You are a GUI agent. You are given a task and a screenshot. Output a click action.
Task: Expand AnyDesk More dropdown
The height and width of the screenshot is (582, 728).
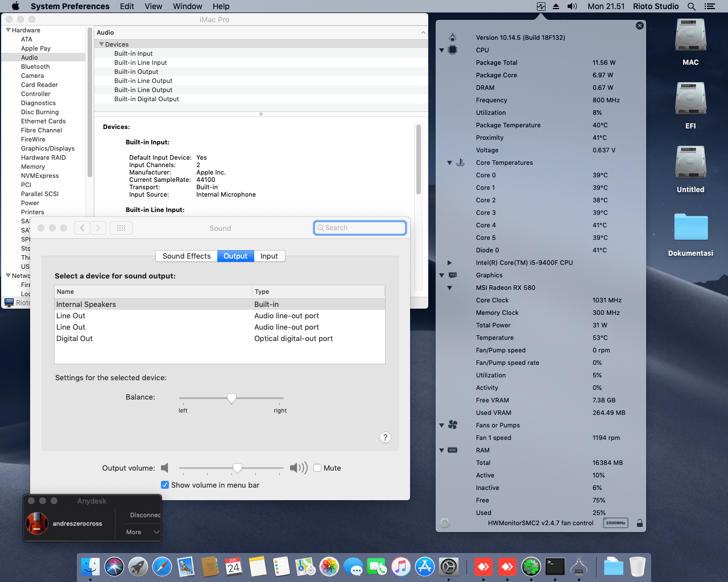tap(143, 532)
